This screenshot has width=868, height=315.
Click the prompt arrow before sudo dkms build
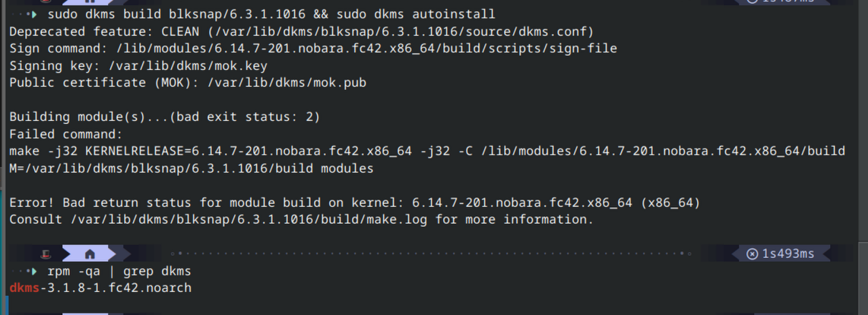tap(35, 14)
